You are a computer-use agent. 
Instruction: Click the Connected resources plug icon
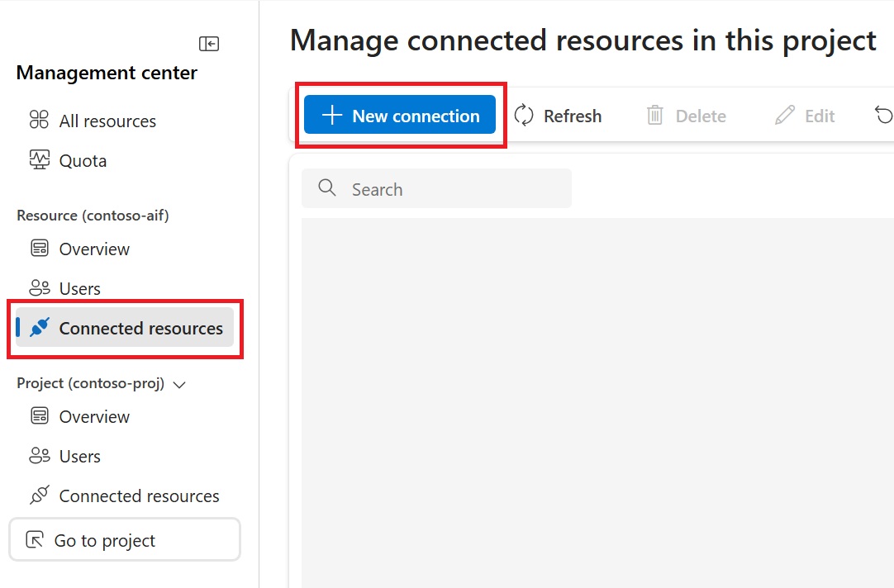click(x=39, y=327)
